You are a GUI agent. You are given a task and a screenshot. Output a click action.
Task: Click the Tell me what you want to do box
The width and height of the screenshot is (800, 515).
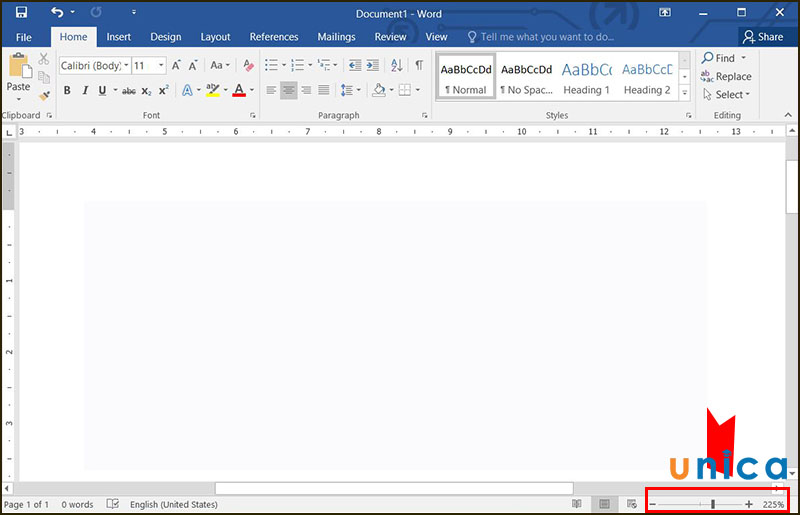click(541, 37)
